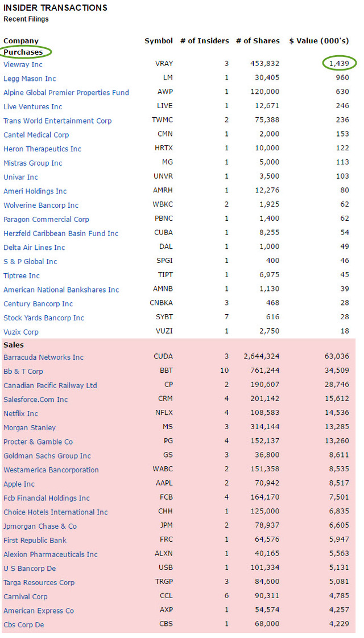Screen dimensions: 364x638
Task: Open Trans World Entertainment Corp link
Action: (57, 121)
